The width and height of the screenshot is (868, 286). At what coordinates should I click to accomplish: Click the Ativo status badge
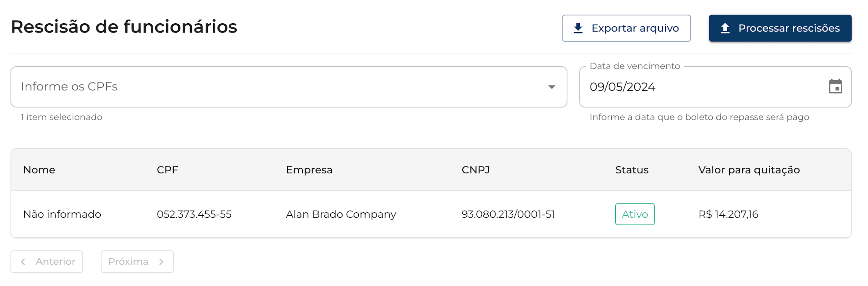click(x=634, y=214)
